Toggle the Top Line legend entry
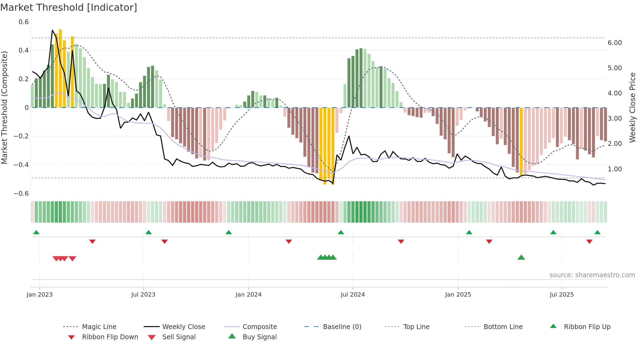 [x=407, y=327]
